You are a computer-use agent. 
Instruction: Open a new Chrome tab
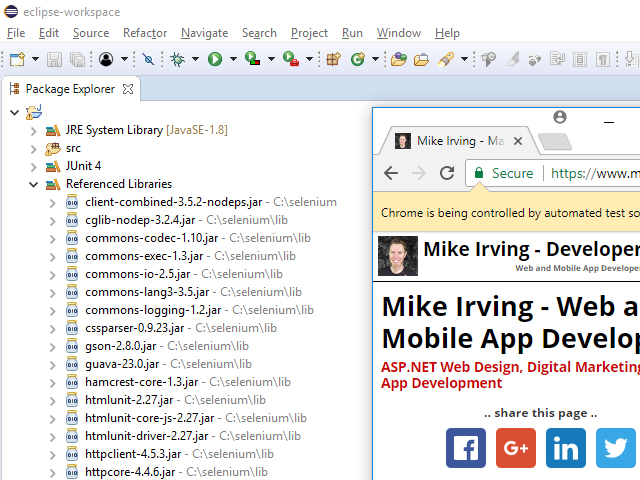pos(555,142)
